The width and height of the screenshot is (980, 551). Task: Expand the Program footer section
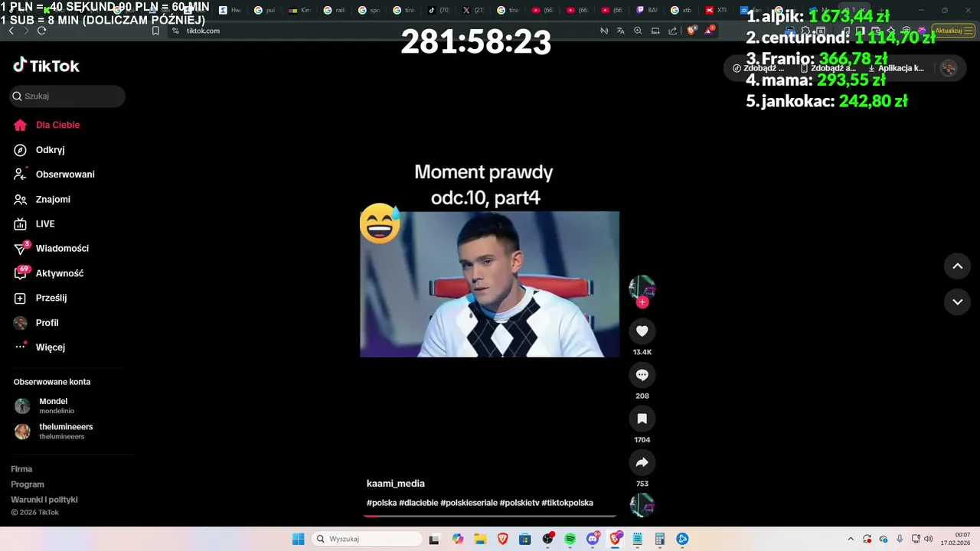pos(28,484)
